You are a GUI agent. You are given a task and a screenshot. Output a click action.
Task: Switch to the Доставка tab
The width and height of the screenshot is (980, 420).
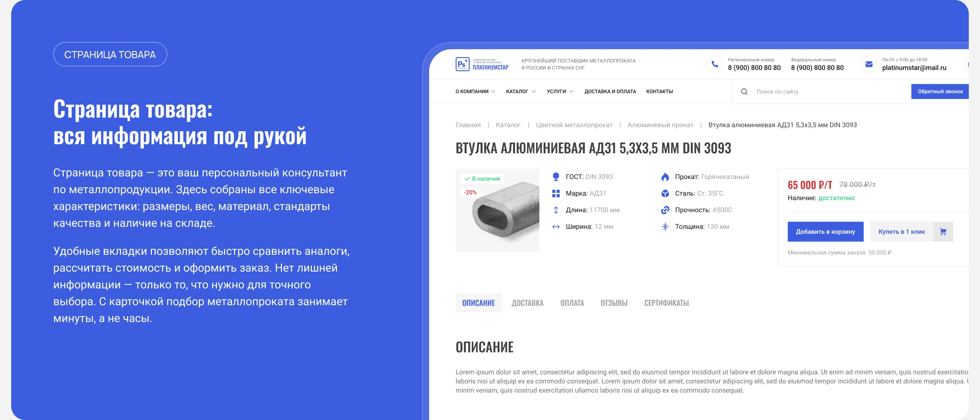coord(527,303)
